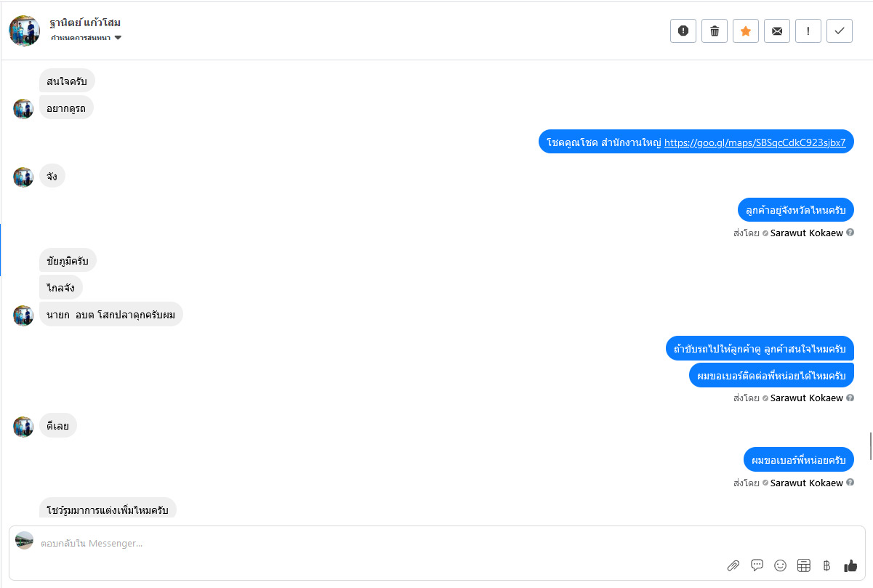Mark conversation as spam (octagon icon)
The image size is (873, 588).
click(x=683, y=31)
